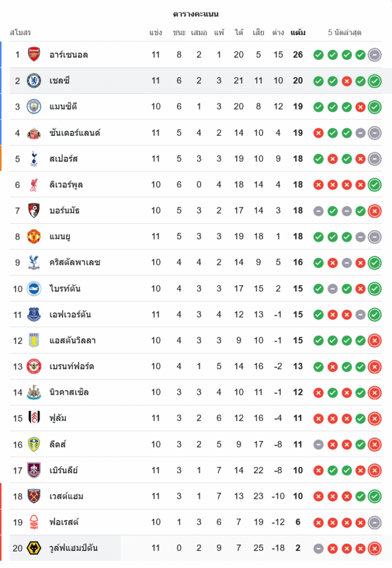The height and width of the screenshot is (568, 392).
Task: Click the Manchester City club crest
Action: pyautogui.click(x=34, y=107)
